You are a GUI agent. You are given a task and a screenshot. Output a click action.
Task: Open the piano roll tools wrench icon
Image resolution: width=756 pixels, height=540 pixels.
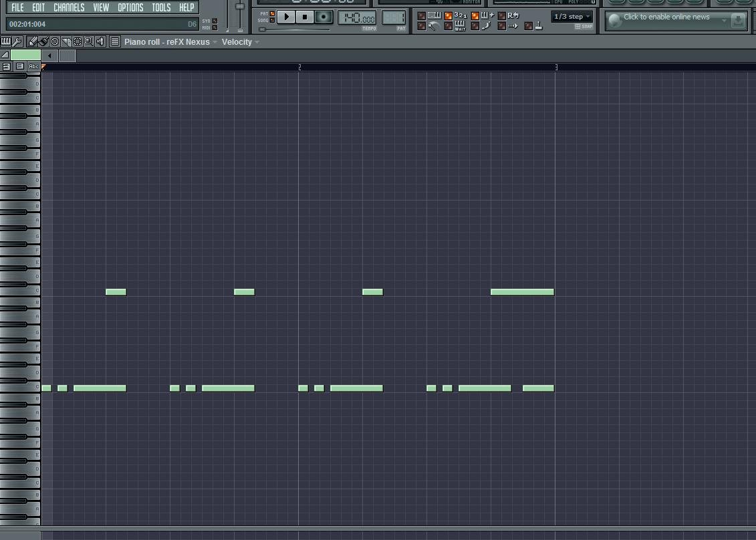click(17, 42)
